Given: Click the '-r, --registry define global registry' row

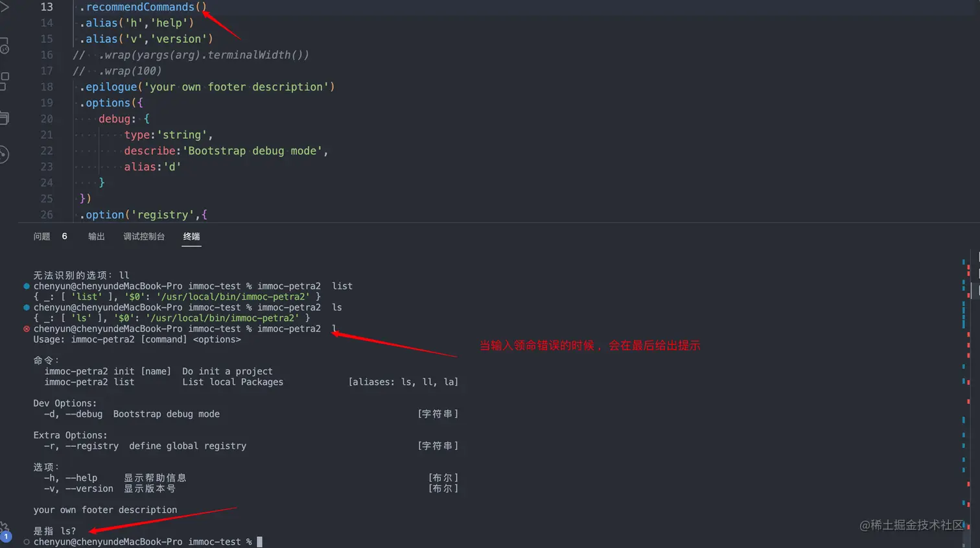Looking at the screenshot, I should (x=251, y=446).
